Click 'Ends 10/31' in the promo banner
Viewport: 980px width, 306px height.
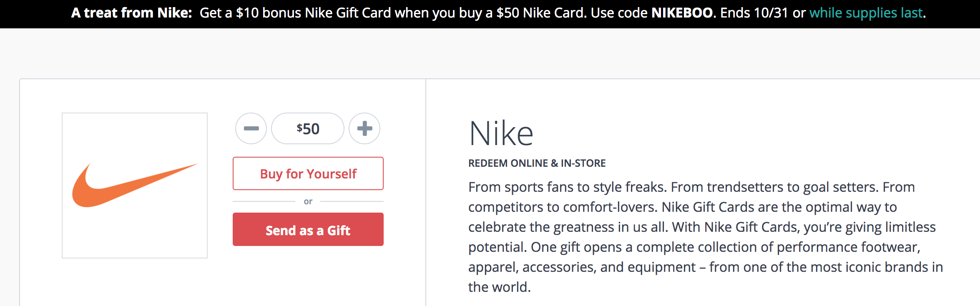[x=754, y=13]
